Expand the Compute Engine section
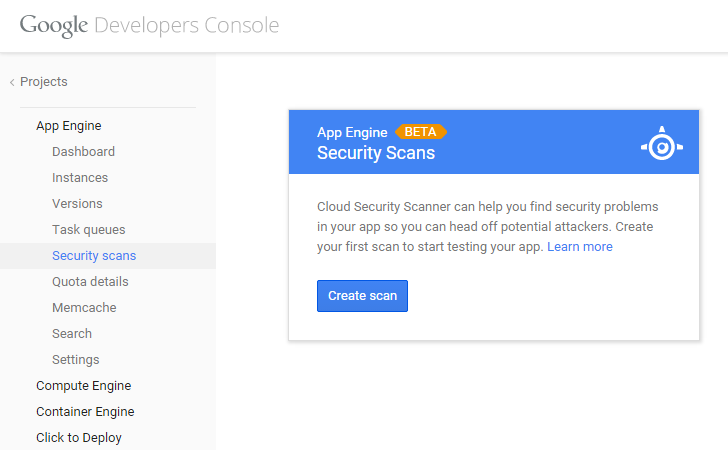 coord(83,385)
